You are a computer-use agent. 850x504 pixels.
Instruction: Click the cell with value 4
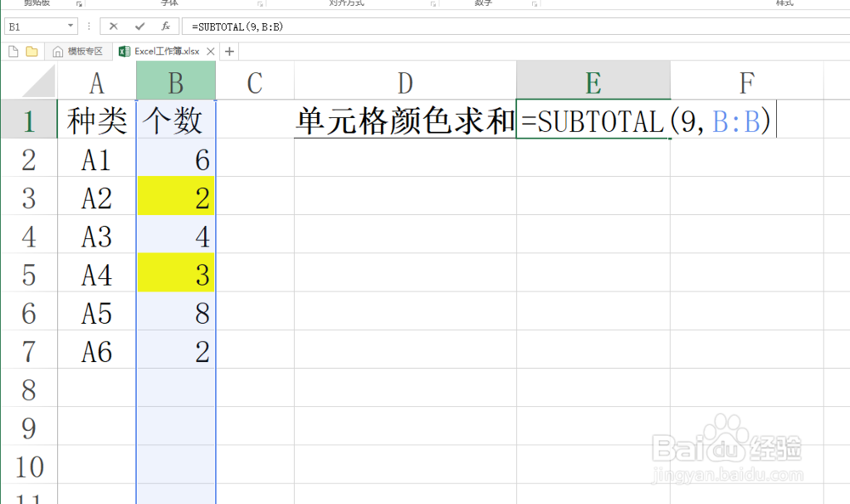(176, 235)
